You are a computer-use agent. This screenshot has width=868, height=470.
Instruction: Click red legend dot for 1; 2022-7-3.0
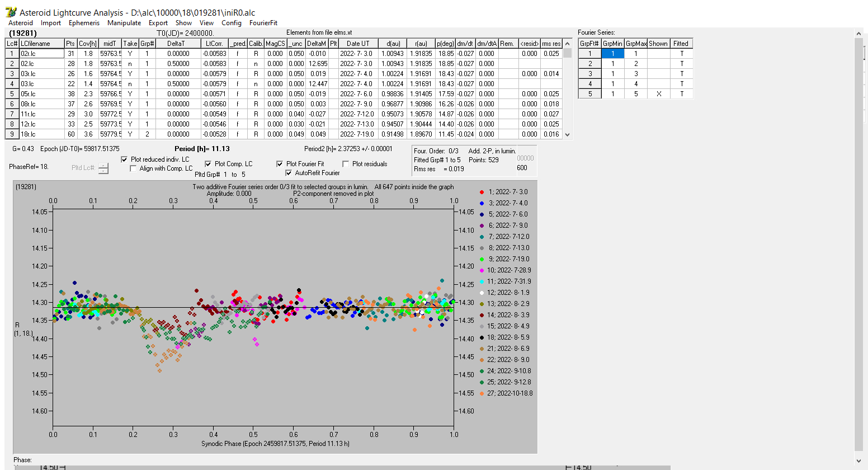(x=482, y=192)
